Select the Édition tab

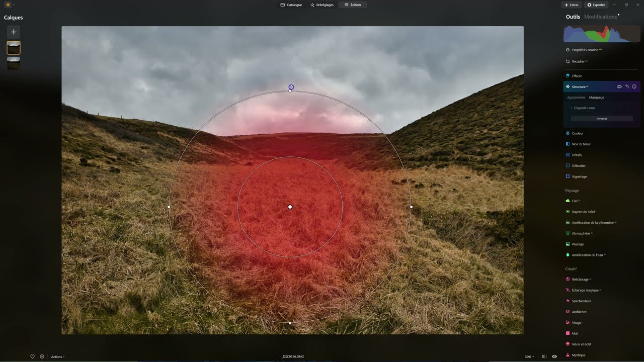pos(353,5)
